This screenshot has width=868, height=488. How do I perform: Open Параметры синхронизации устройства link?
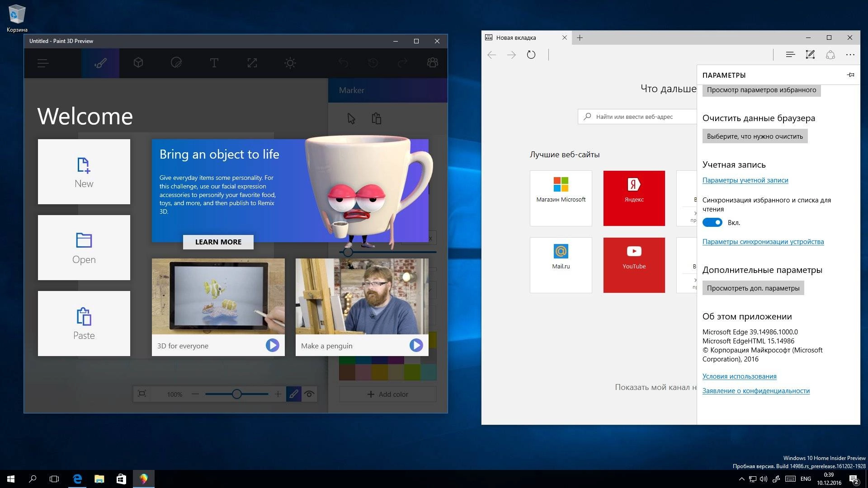pyautogui.click(x=763, y=242)
